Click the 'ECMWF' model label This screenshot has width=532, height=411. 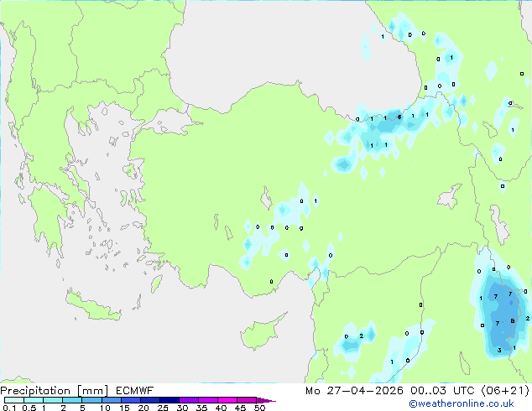click(x=135, y=391)
